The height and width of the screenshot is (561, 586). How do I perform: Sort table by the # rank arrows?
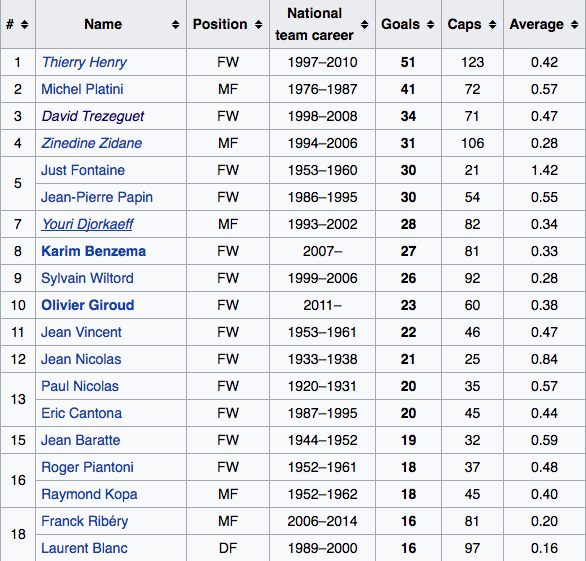click(x=24, y=25)
